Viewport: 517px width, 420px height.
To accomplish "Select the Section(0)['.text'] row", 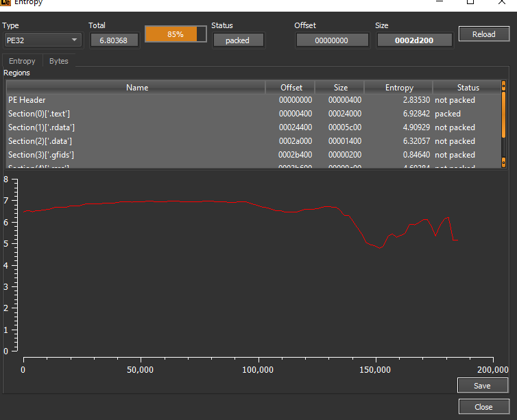I will 137,114.
